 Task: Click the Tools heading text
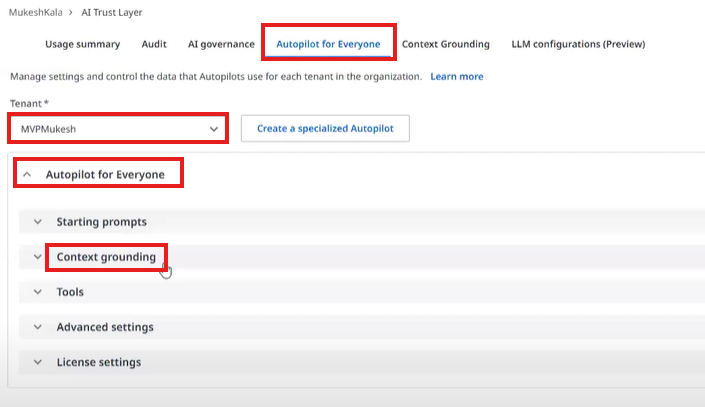click(70, 292)
